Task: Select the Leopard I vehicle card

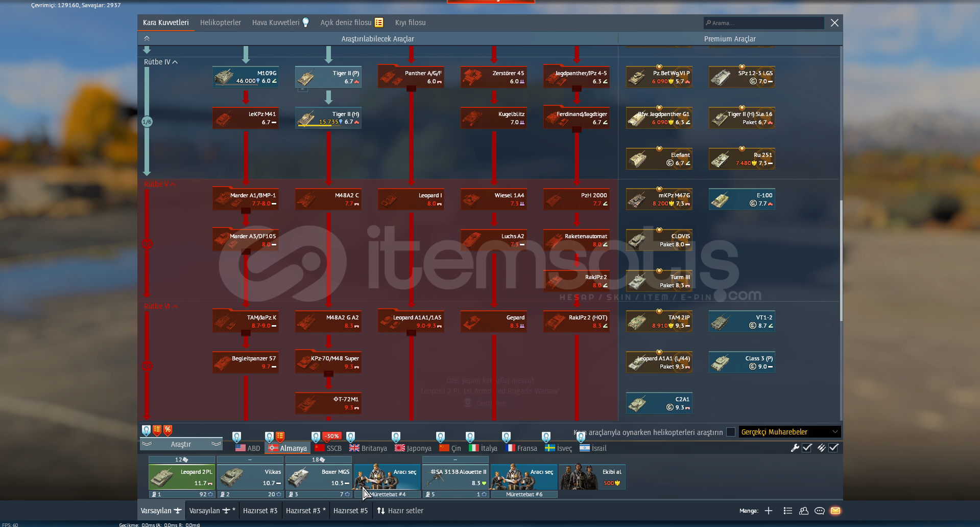Action: pyautogui.click(x=411, y=199)
